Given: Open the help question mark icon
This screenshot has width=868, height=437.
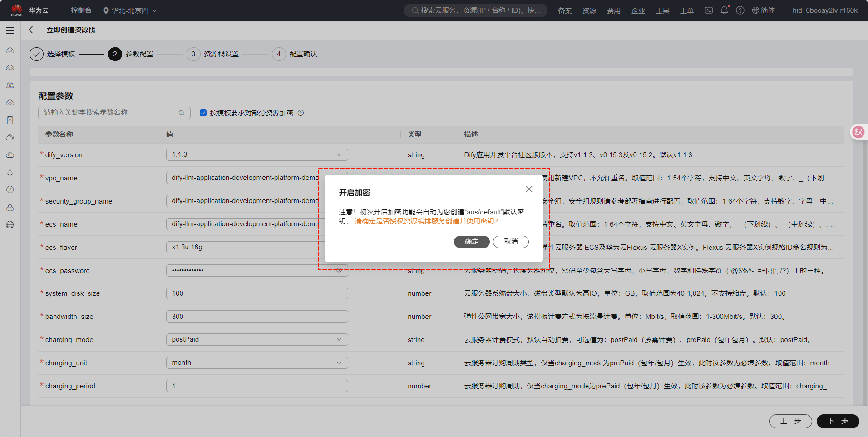Looking at the screenshot, I should 740,10.
